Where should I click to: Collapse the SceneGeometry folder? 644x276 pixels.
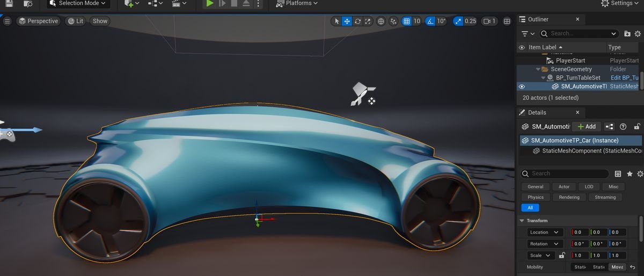538,69
